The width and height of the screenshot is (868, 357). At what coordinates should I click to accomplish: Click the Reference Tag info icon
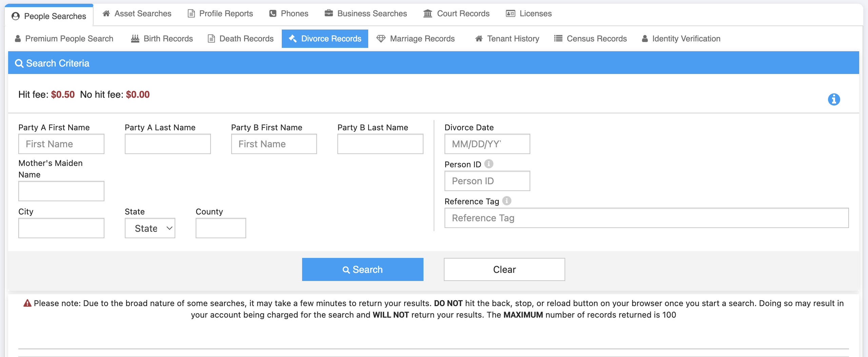click(507, 201)
